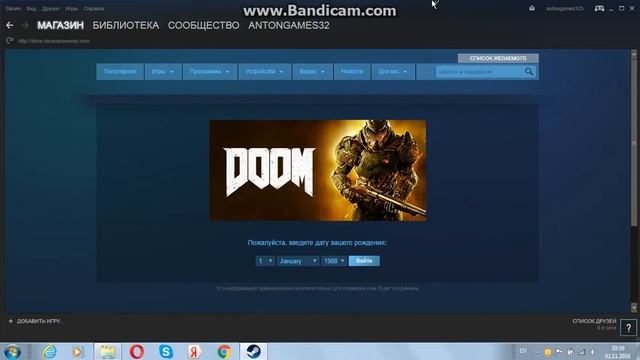Open the Справка menu
640x360 pixels.
point(94,9)
